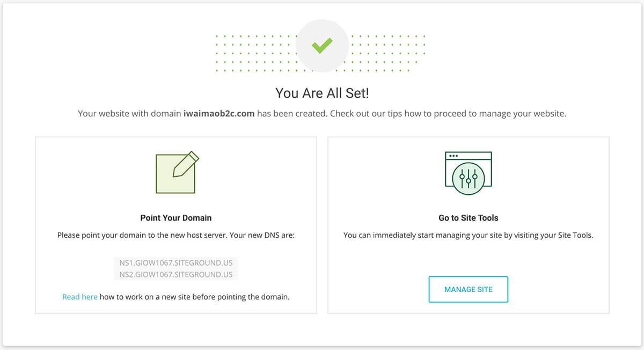Image resolution: width=644 pixels, height=350 pixels.
Task: Select the NS1.GIOW1067.SITEGROUND.US nameserver text
Action: pos(175,264)
